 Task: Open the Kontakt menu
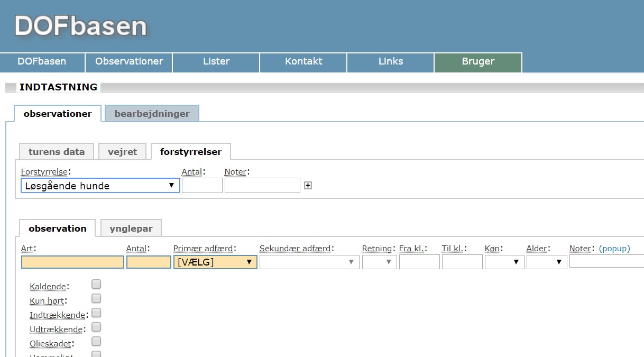pos(303,62)
